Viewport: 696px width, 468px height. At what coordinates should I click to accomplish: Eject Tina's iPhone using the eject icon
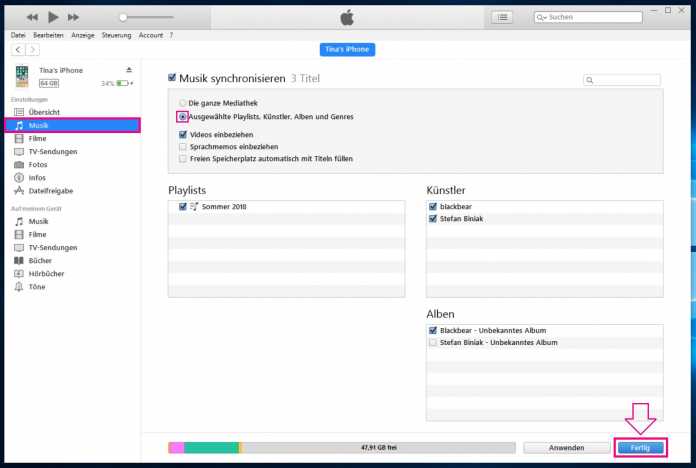pyautogui.click(x=129, y=70)
